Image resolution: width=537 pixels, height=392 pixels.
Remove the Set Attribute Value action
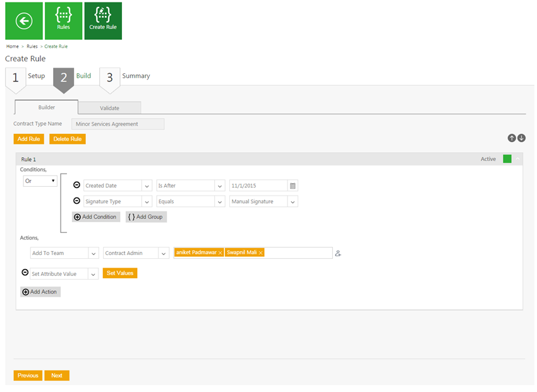point(25,273)
